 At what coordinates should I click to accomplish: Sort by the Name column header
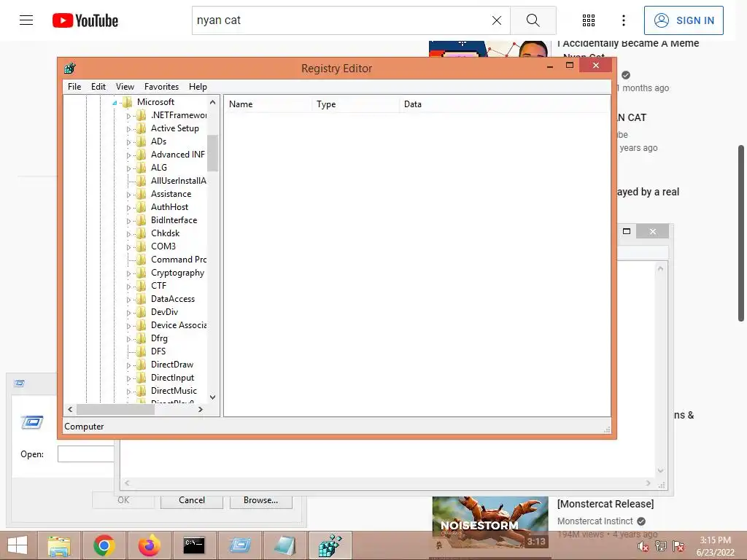coord(268,104)
